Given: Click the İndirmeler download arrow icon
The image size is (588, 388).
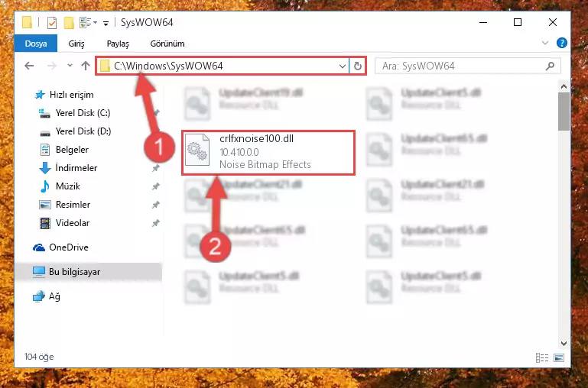Looking at the screenshot, I should click(x=45, y=168).
